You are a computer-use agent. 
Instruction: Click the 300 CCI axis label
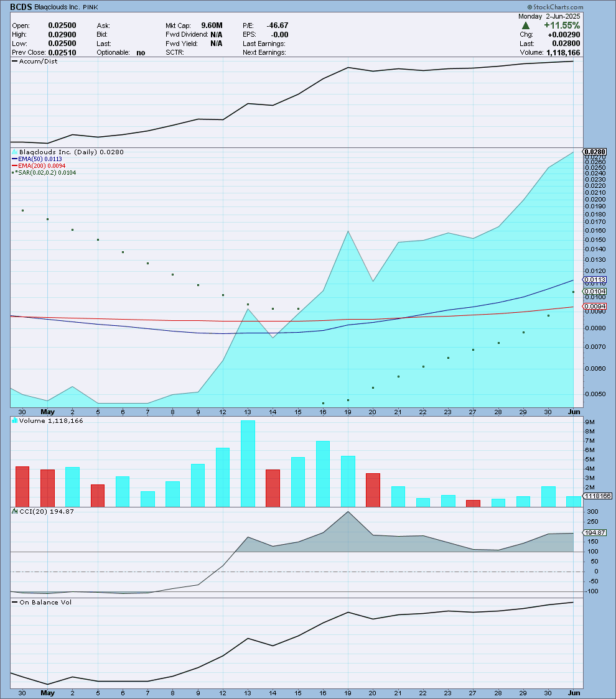(x=593, y=512)
